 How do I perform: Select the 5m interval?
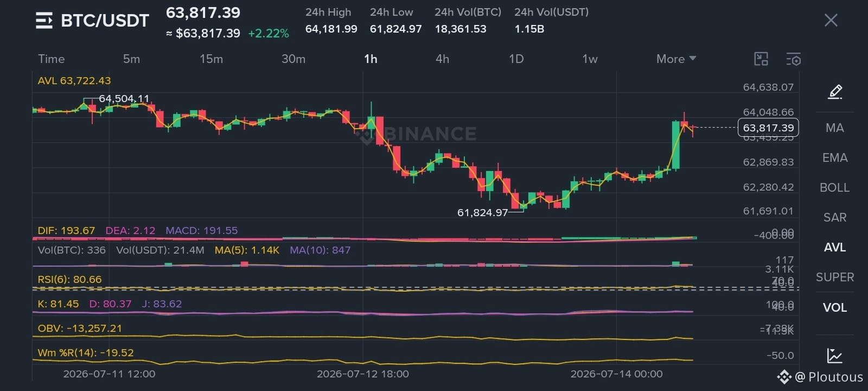coord(131,59)
